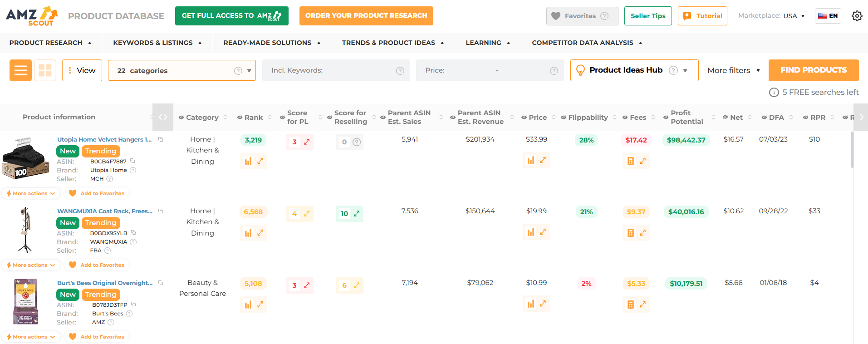Open Trends & Product Ideas menu
This screenshot has height=344, width=868.
click(x=393, y=43)
